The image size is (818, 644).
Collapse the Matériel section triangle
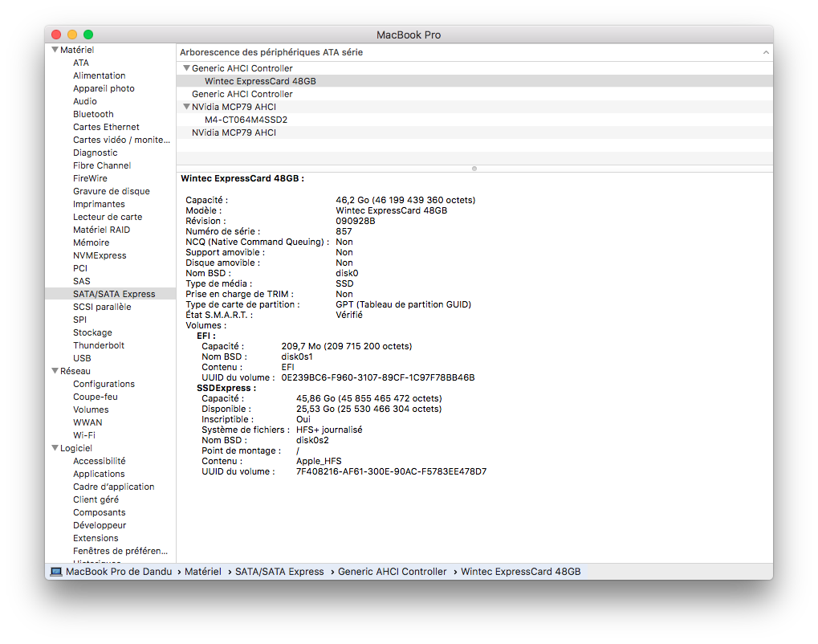[55, 50]
